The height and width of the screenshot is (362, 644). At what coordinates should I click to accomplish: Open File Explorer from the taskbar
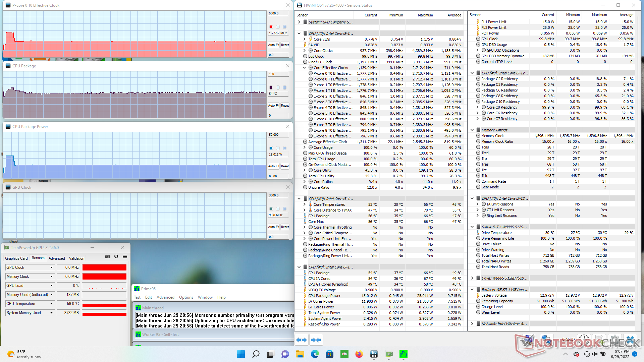300,354
